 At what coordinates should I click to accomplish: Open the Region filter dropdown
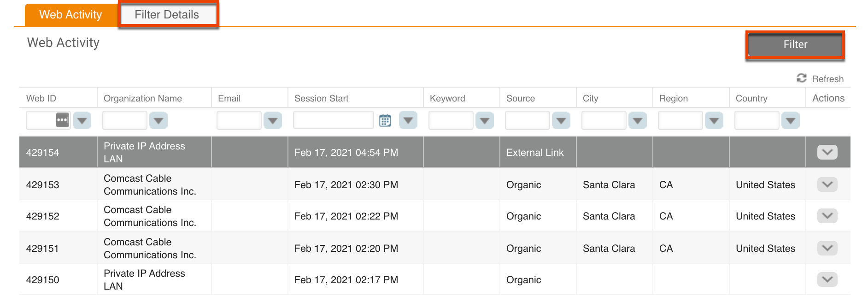[714, 120]
